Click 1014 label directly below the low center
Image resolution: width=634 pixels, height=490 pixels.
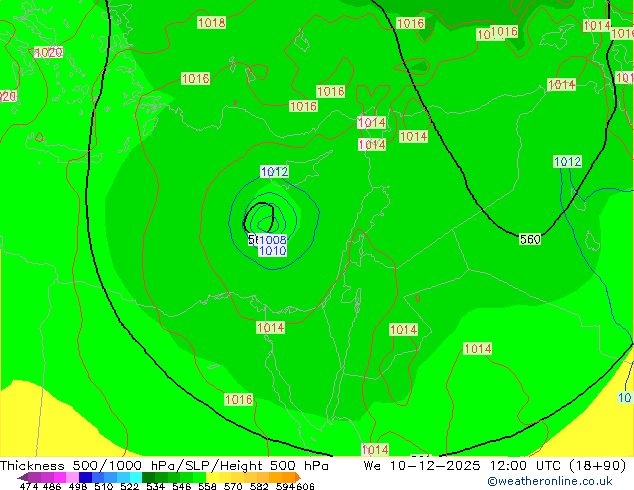click(271, 327)
